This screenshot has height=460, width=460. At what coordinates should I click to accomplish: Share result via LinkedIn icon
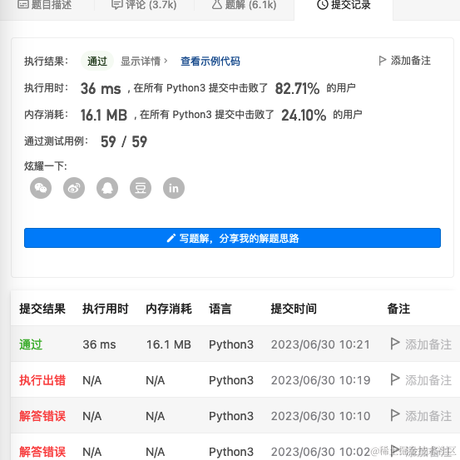pyautogui.click(x=174, y=188)
